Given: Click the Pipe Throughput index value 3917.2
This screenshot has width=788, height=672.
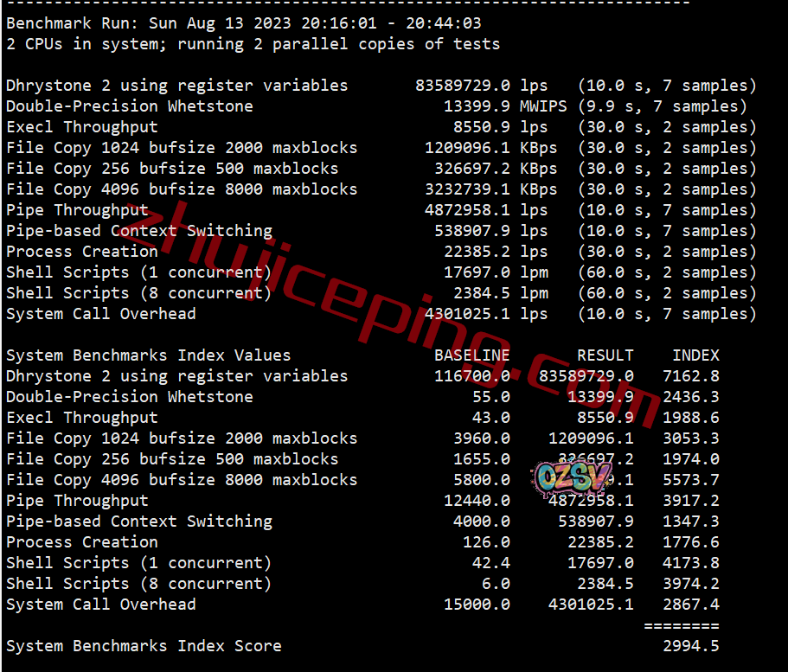Looking at the screenshot, I should pos(691,501).
